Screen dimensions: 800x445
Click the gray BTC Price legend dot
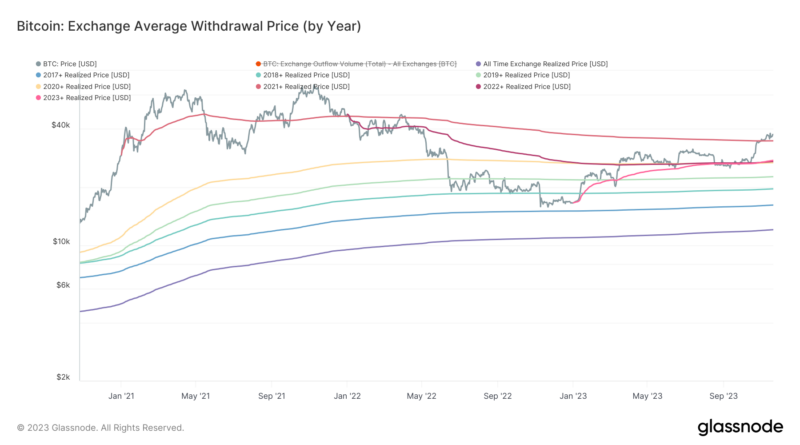pos(38,64)
